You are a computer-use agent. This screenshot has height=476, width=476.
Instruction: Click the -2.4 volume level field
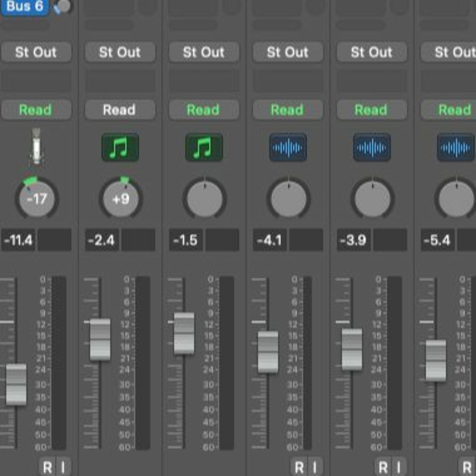pos(102,240)
